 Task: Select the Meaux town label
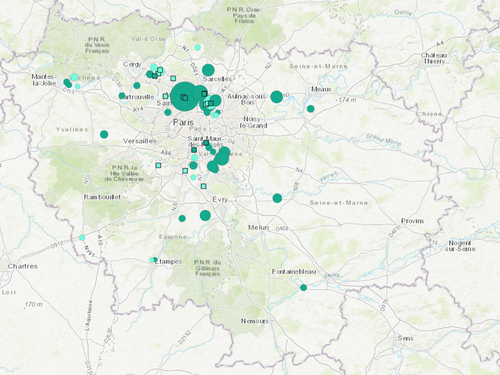321,89
